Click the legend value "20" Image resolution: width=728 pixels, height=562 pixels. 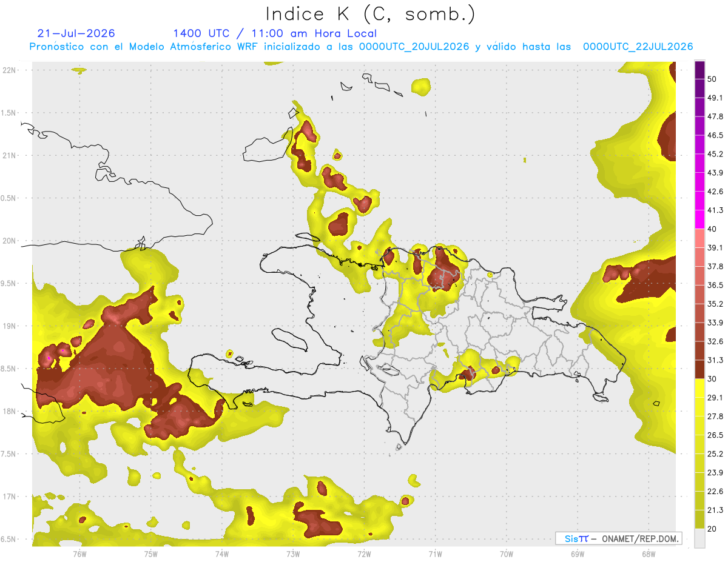pyautogui.click(x=712, y=529)
